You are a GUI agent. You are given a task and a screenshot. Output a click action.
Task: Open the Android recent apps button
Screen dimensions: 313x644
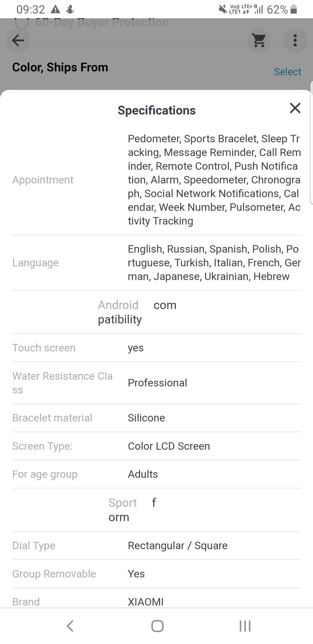pyautogui.click(x=245, y=626)
